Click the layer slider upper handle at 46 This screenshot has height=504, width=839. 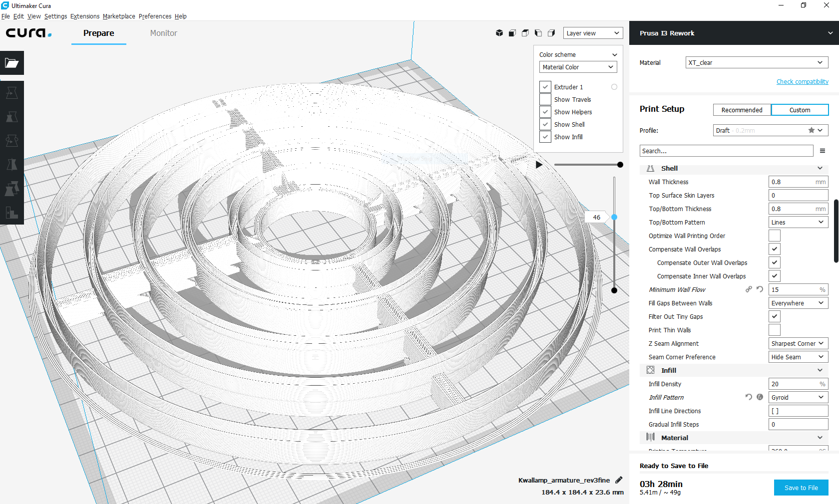coord(614,217)
